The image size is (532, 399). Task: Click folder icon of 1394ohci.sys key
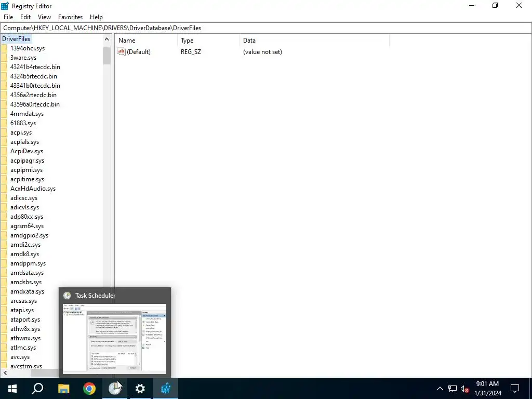click(4, 48)
